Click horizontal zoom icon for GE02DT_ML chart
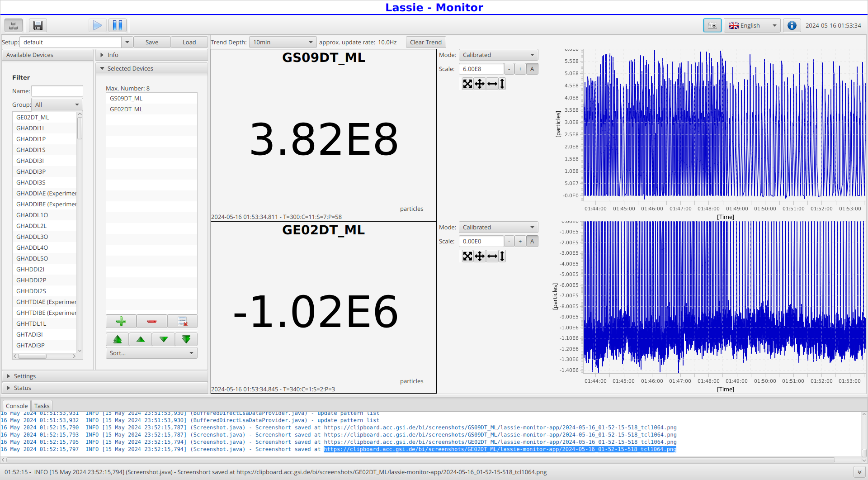Image resolution: width=868 pixels, height=480 pixels. 492,256
